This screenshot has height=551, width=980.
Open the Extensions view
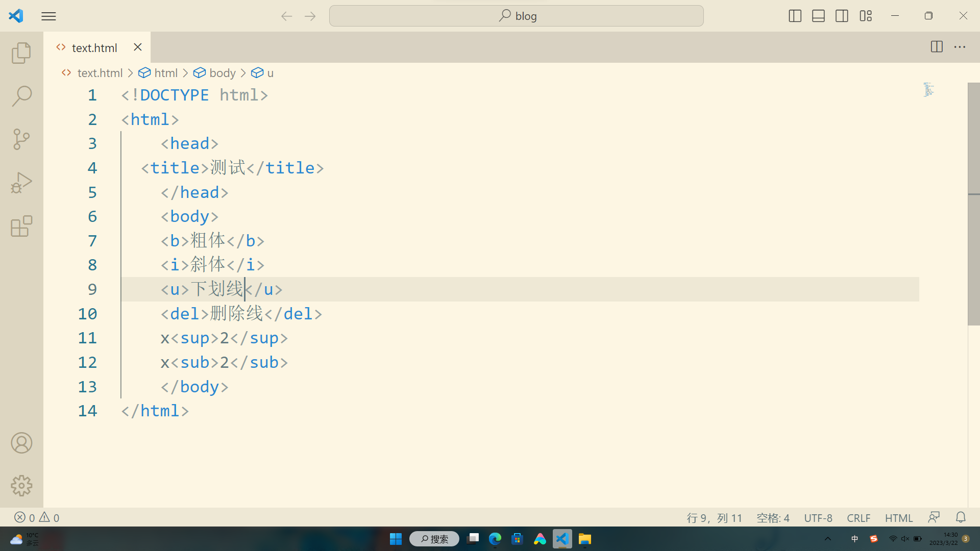[21, 226]
